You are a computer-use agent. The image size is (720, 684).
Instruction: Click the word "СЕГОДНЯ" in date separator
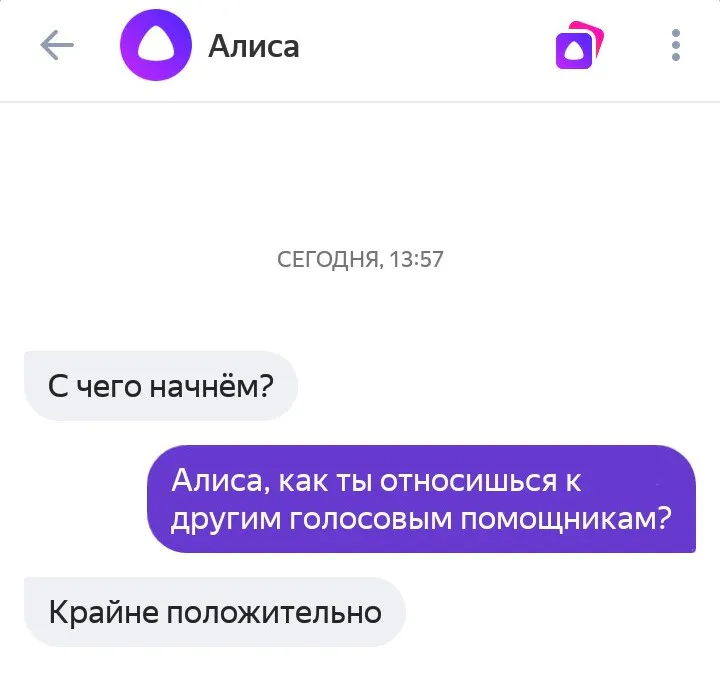tap(329, 260)
